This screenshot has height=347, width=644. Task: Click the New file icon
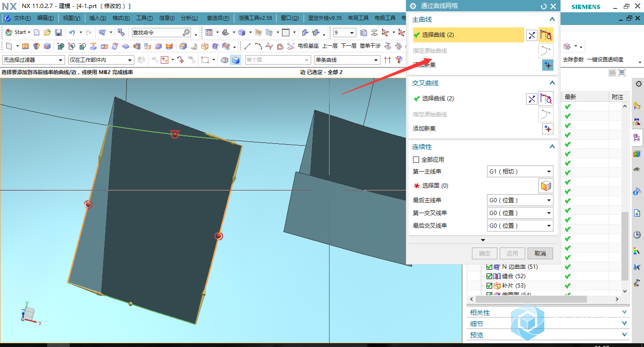coord(37,33)
